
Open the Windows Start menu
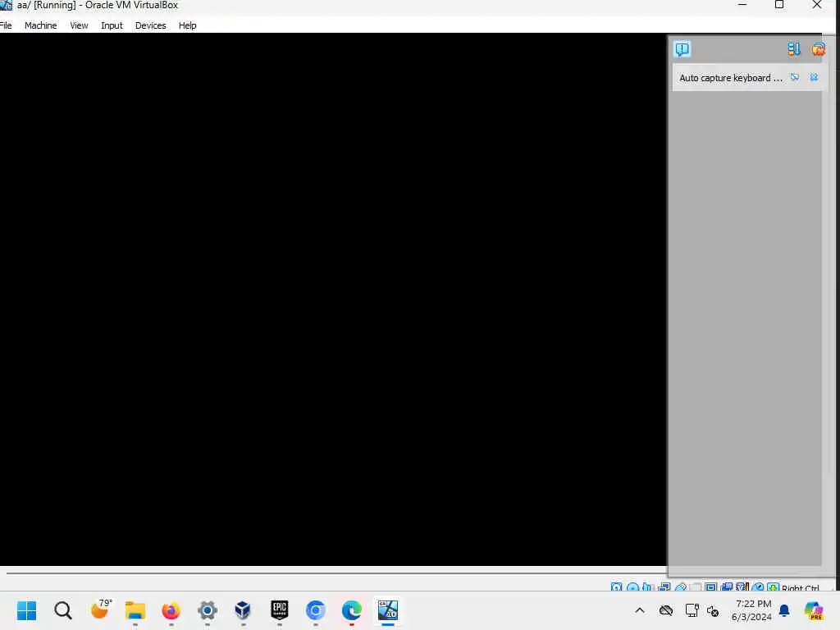pos(26,610)
